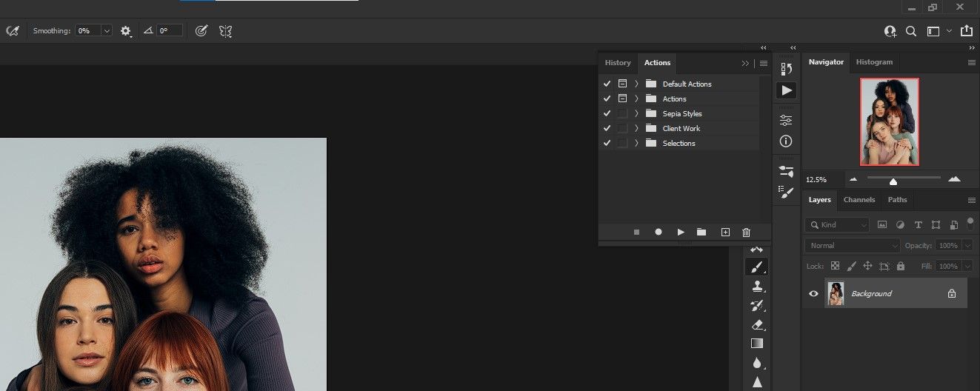Open the Search magnifier icon

tap(911, 31)
